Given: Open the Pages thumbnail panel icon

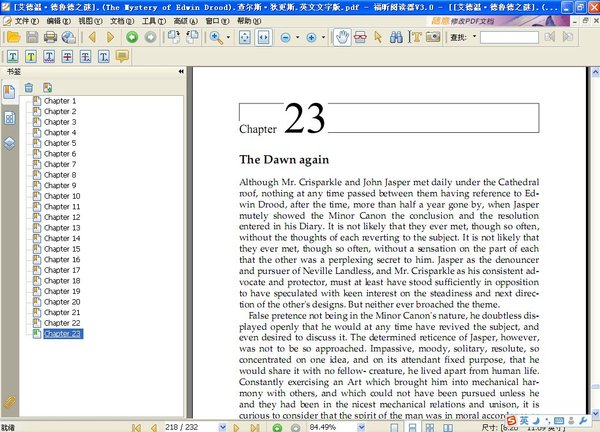Looking at the screenshot, I should tap(10, 119).
